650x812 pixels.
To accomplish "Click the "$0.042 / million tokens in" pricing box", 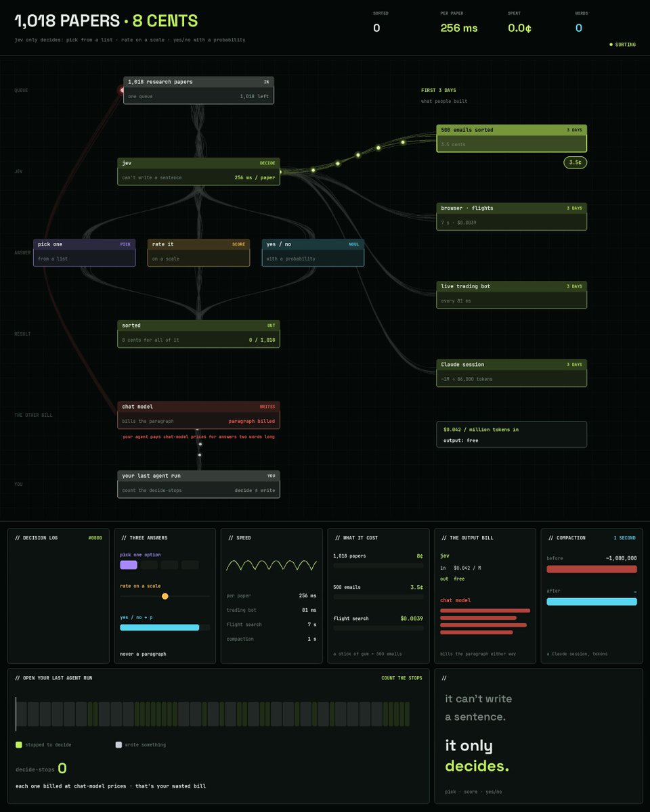I will pos(511,434).
